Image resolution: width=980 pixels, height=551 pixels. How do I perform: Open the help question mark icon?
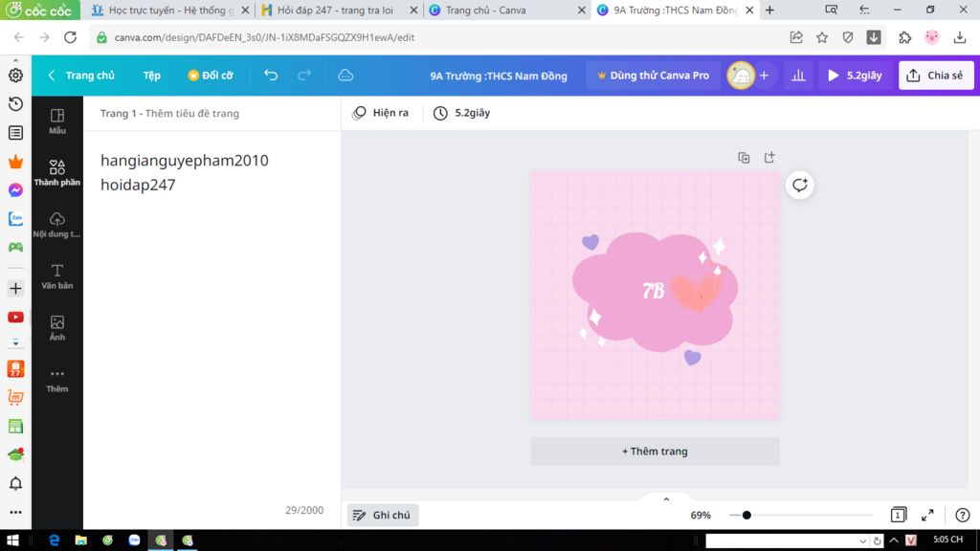[963, 515]
